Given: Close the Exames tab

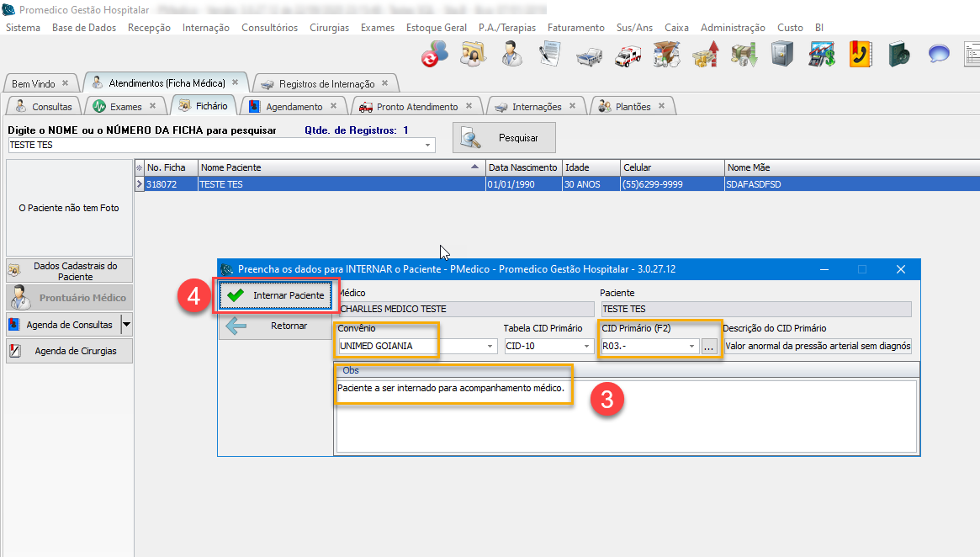Looking at the screenshot, I should coord(152,106).
